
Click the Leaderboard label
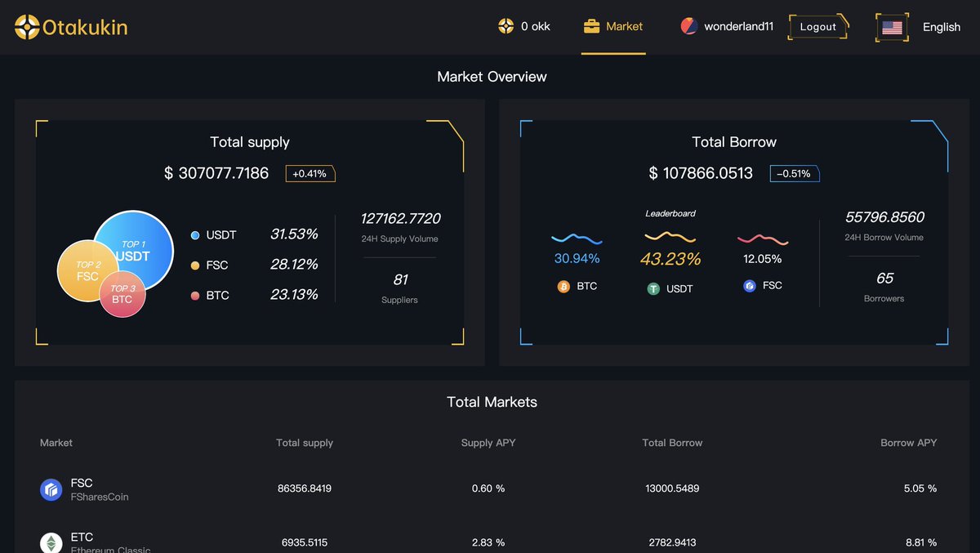point(670,214)
